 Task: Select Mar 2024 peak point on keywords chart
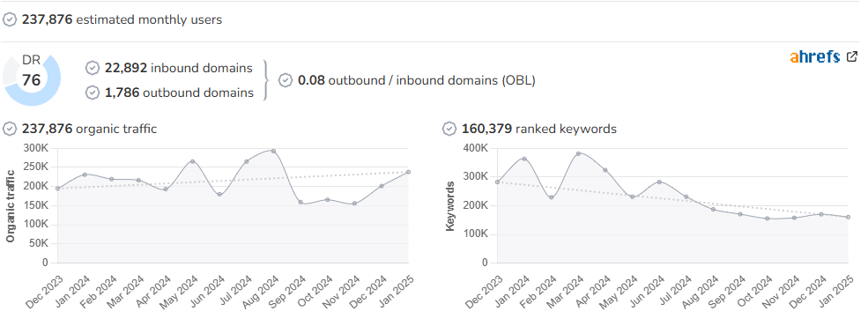point(578,153)
